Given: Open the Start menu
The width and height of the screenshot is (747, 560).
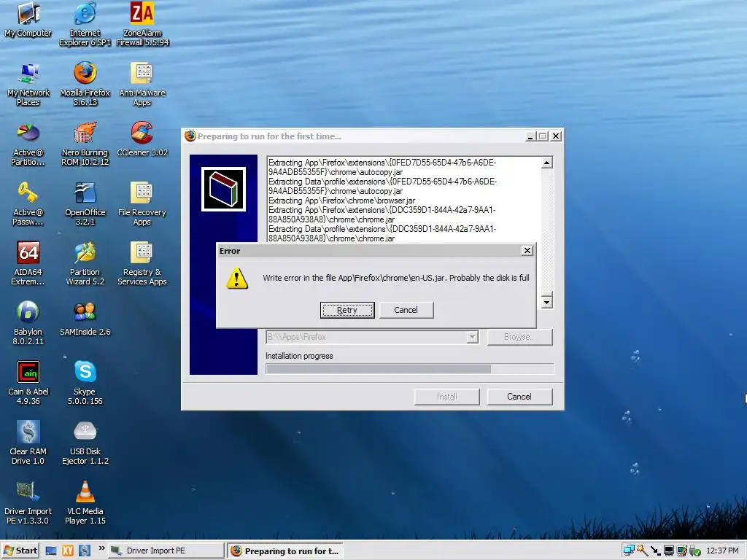Looking at the screenshot, I should [x=20, y=551].
